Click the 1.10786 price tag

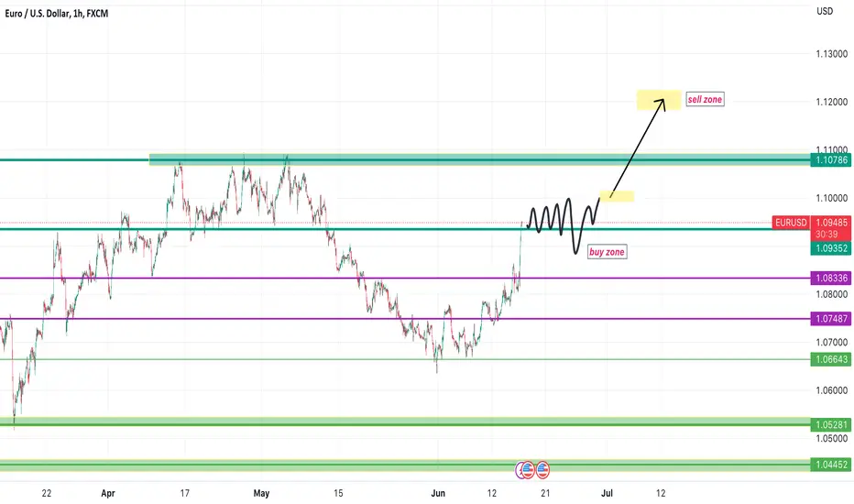(830, 160)
